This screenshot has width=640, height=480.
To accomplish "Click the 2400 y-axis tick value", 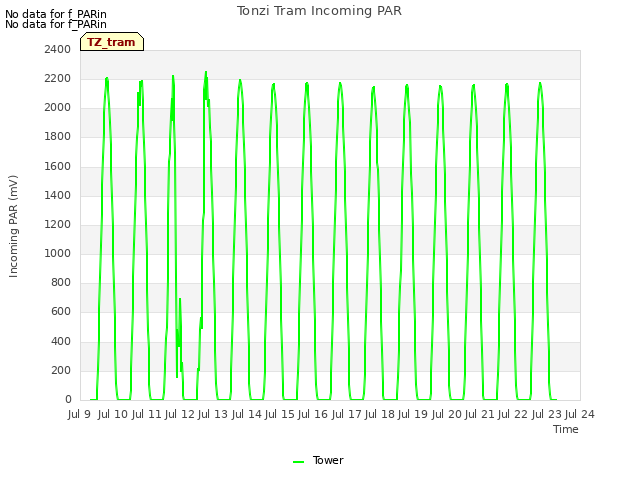I will click(x=58, y=49).
